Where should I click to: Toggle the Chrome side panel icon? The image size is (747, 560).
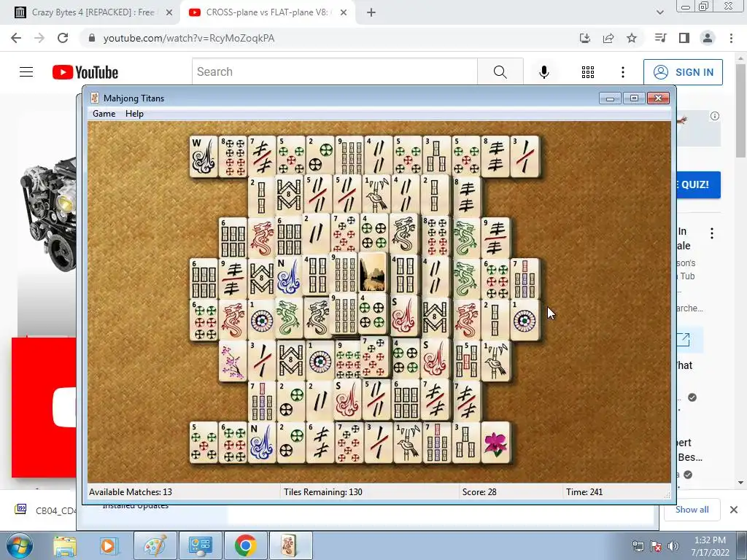tap(684, 38)
